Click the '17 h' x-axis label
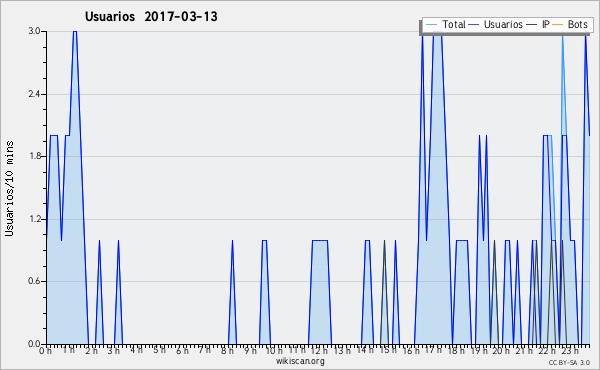Image resolution: width=600 pixels, height=370 pixels. point(433,351)
